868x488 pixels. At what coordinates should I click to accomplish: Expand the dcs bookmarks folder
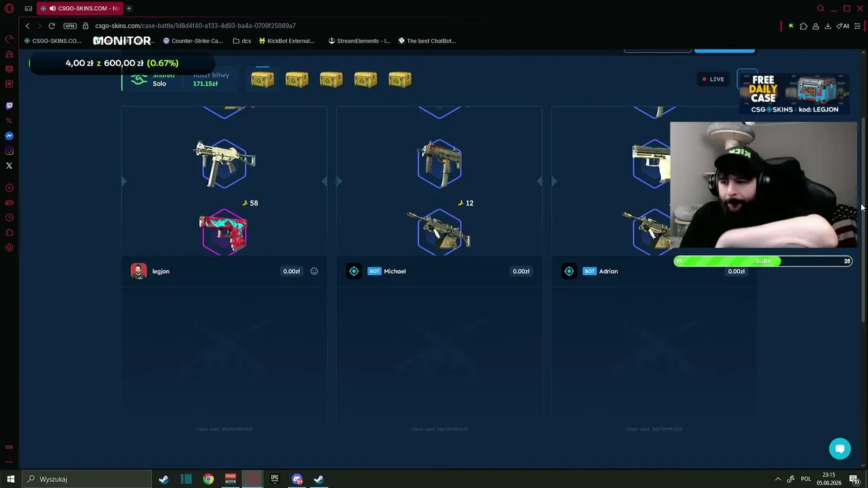pos(241,41)
